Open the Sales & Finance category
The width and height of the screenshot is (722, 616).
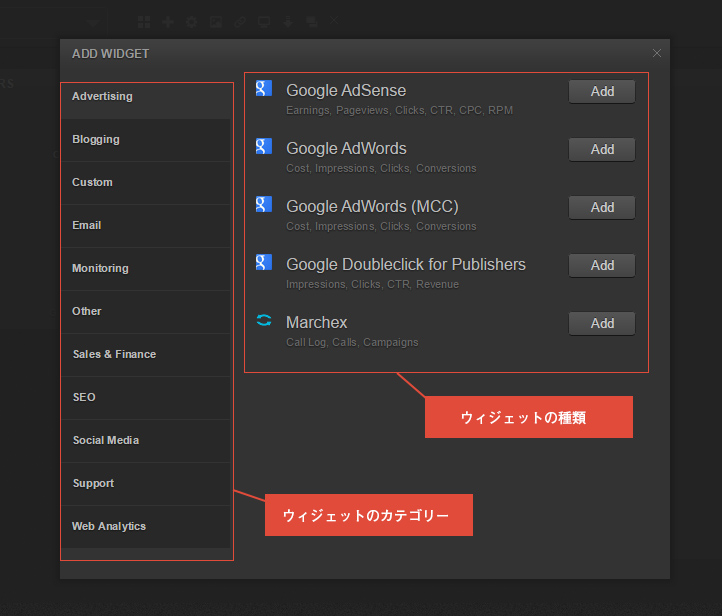pos(146,354)
